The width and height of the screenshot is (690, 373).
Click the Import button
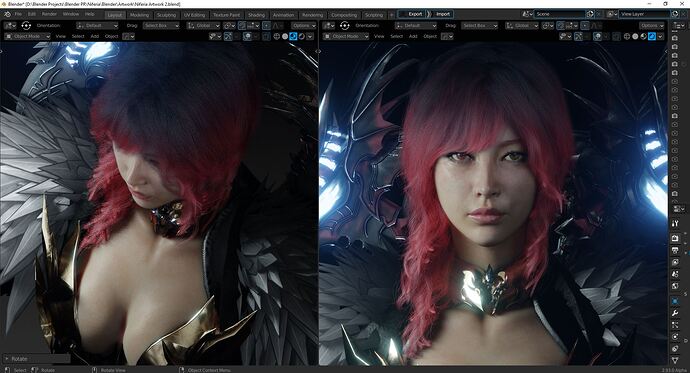click(x=441, y=14)
